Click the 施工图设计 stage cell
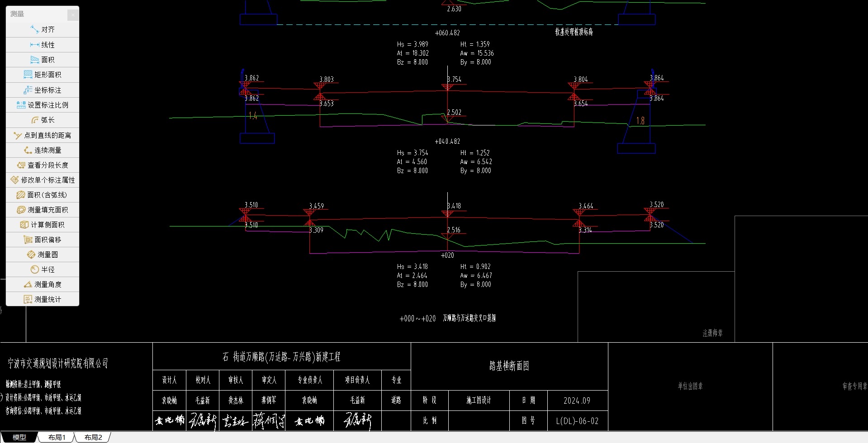This screenshot has width=868, height=443. click(x=479, y=401)
